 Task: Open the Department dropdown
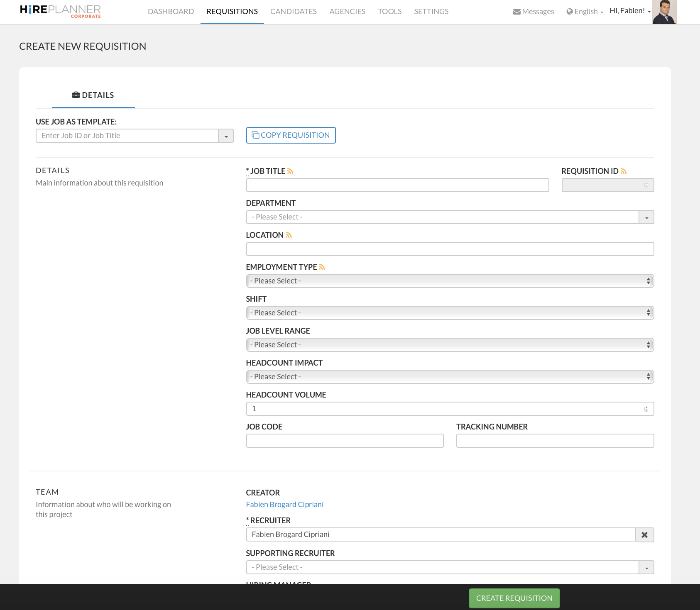tap(646, 217)
